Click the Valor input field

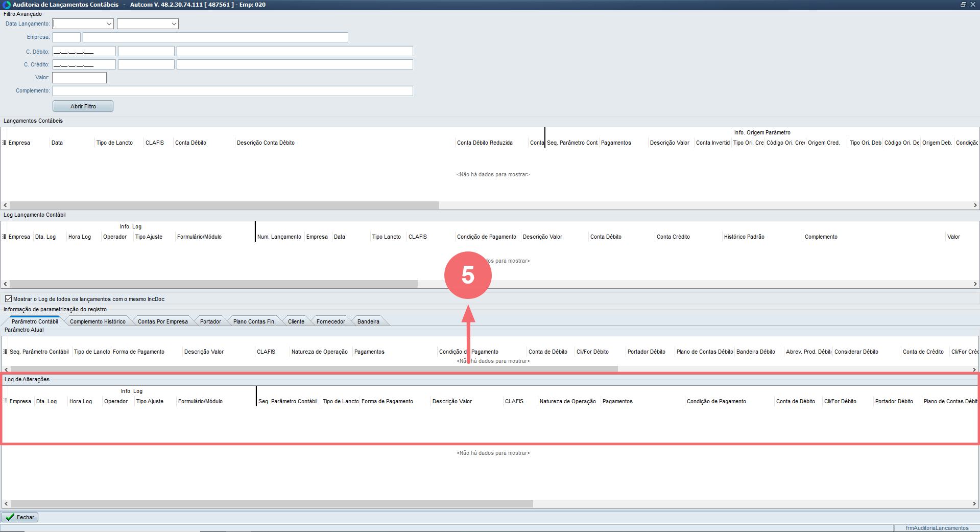pos(79,78)
